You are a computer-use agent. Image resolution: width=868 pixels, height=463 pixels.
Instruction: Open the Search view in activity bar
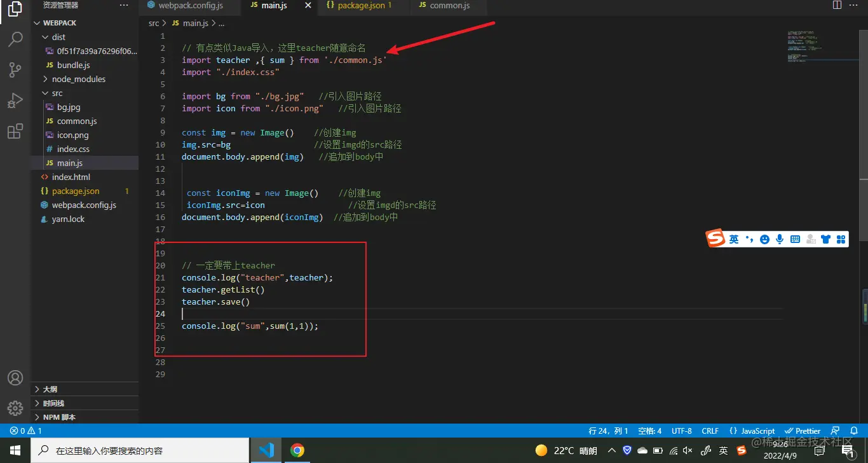click(15, 39)
